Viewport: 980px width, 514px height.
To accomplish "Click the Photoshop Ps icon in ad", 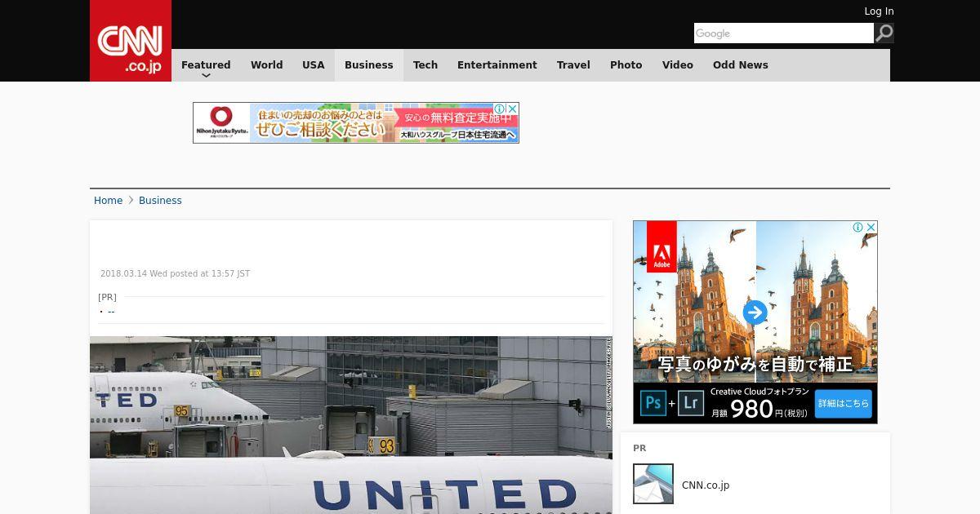I will [653, 403].
